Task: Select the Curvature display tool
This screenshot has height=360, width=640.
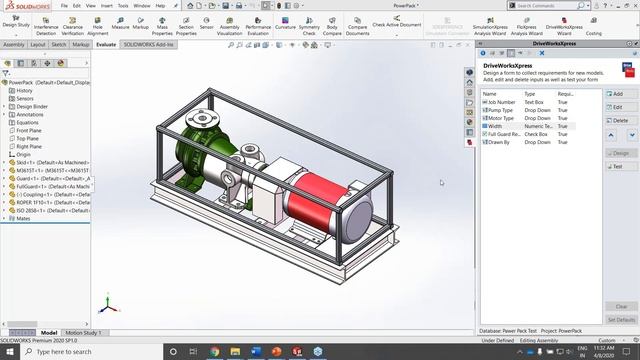Action: tap(285, 23)
